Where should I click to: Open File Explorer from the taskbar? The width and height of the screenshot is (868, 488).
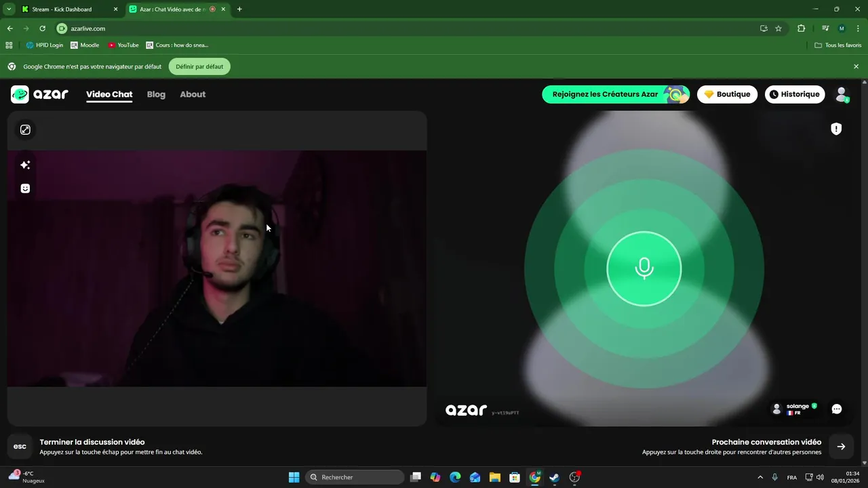pyautogui.click(x=494, y=477)
